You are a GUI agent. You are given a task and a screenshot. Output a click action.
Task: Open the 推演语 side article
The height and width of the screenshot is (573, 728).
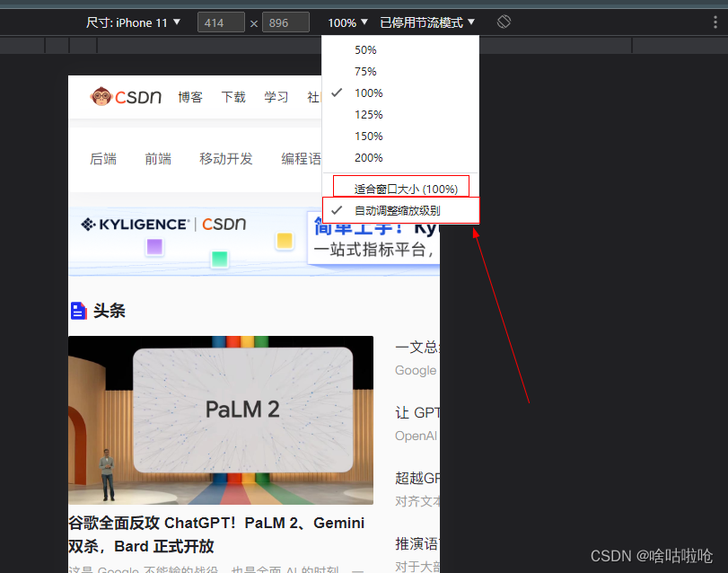(x=417, y=543)
